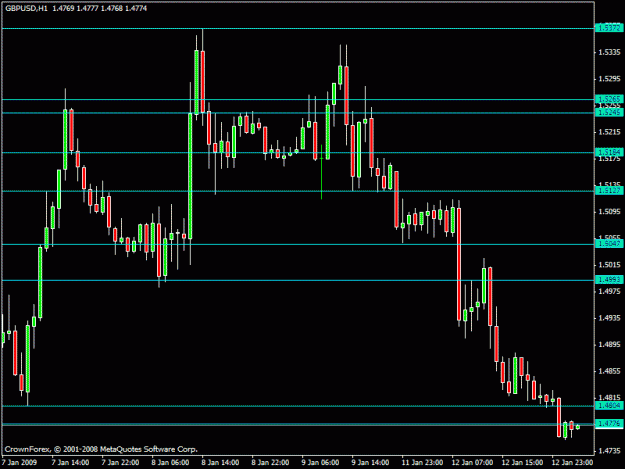The height and width of the screenshot is (469, 625).
Task: Click the 12 Jan 07:00 time label
Action: tap(472, 463)
